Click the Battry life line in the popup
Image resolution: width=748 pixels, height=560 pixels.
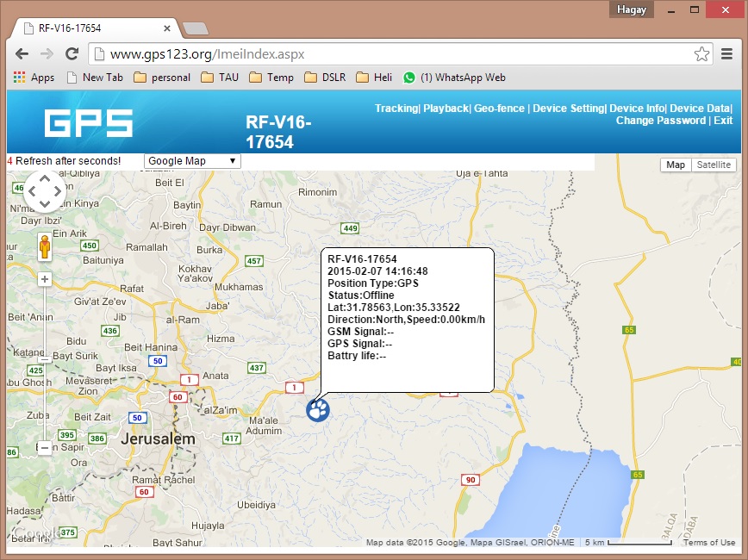357,355
